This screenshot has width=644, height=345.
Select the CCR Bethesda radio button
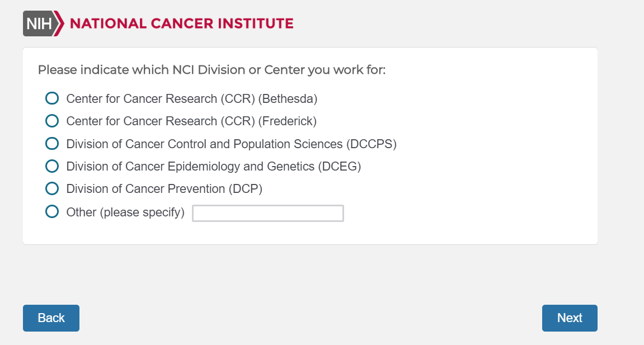pyautogui.click(x=52, y=98)
